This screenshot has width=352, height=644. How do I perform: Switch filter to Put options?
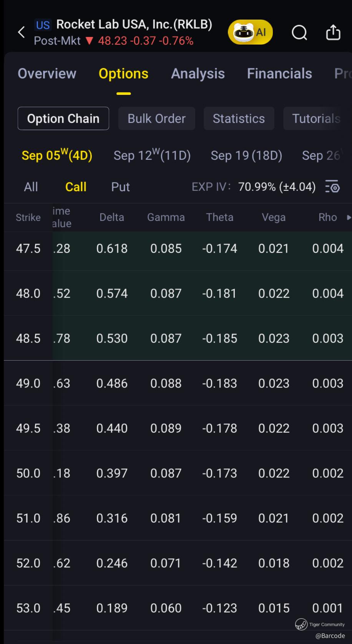[120, 187]
